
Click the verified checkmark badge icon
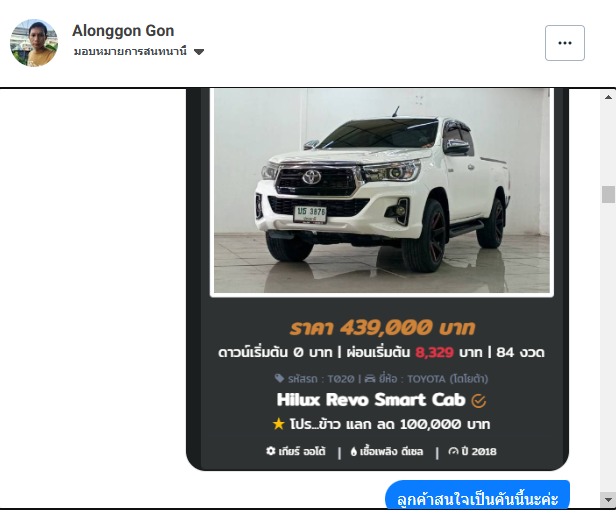[x=478, y=401]
